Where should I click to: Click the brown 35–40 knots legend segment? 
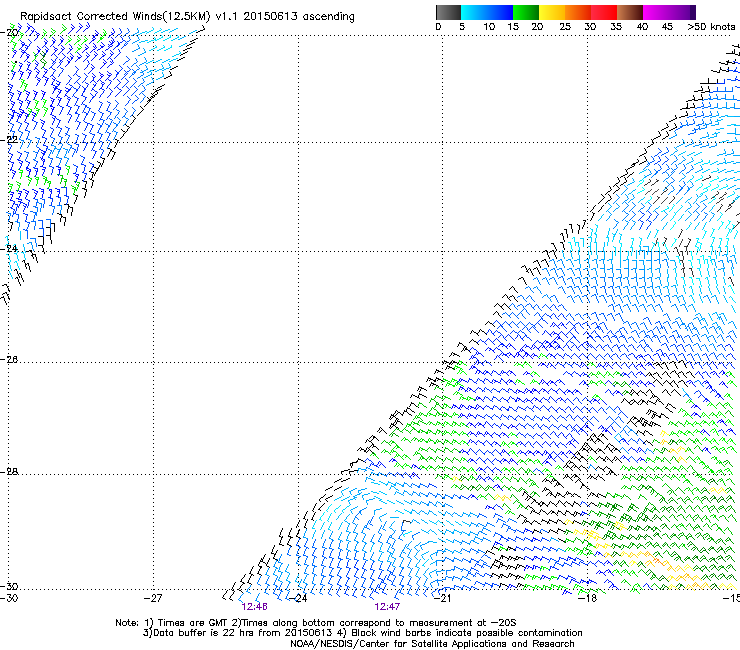630,12
